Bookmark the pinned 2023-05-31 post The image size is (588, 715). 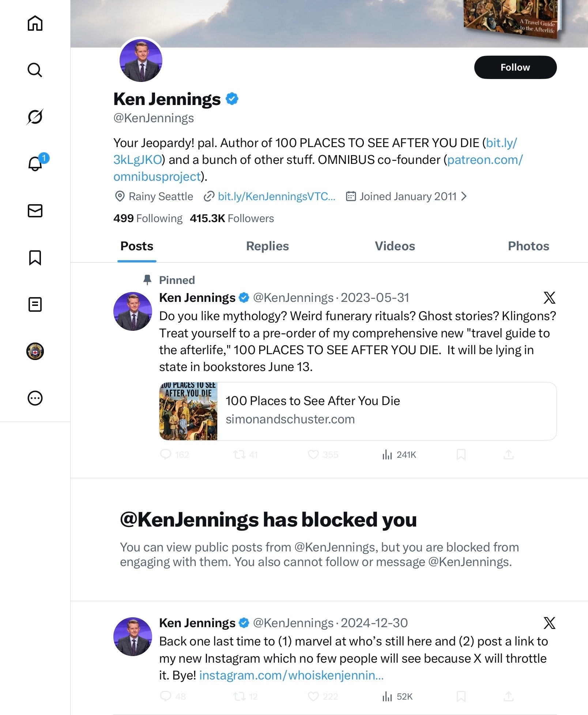[461, 455]
